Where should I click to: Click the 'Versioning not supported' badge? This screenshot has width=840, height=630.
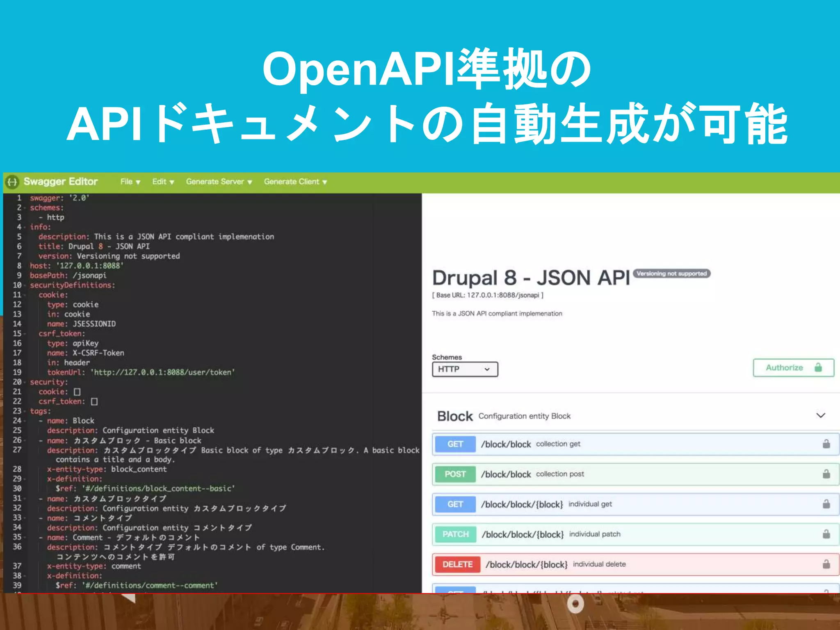point(671,274)
